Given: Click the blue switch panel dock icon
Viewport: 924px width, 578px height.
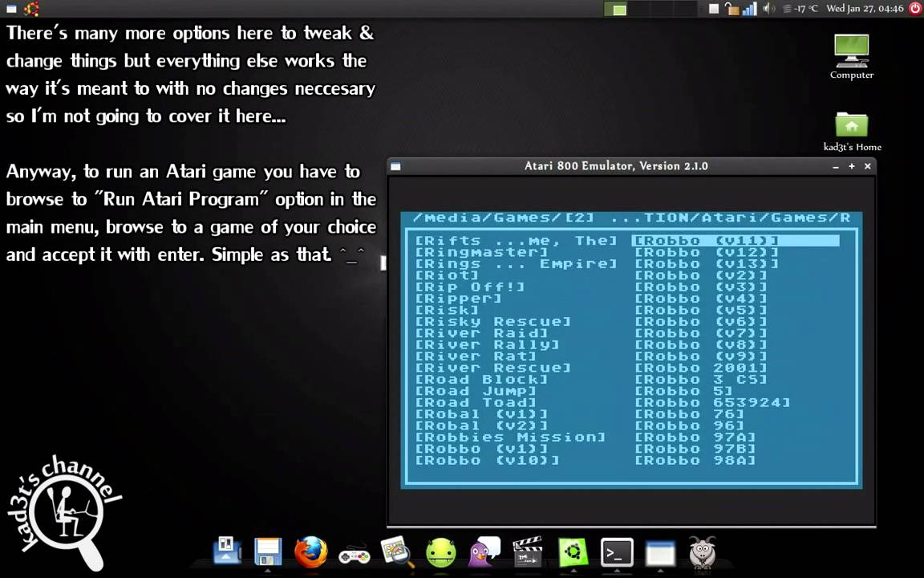Looking at the screenshot, I should [226, 551].
